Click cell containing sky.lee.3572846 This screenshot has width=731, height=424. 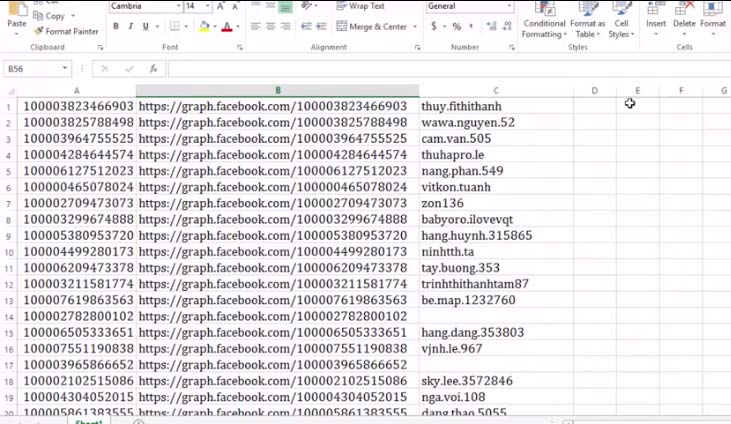tap(496, 381)
